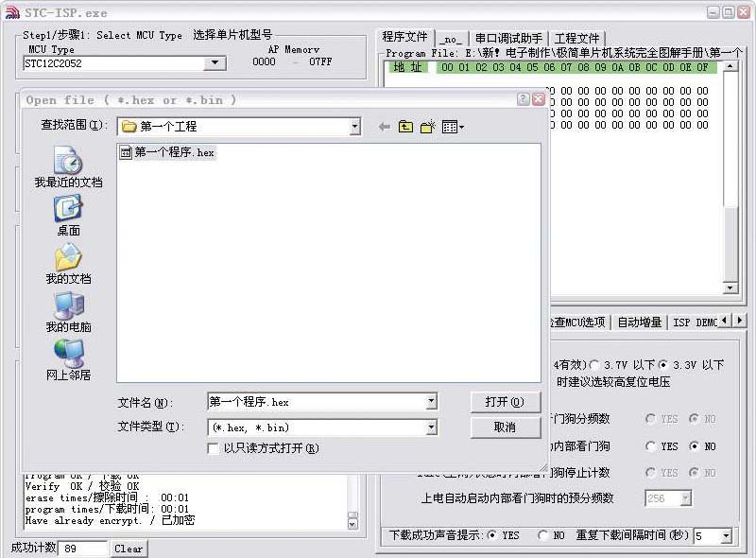This screenshot has height=558, width=756.
Task: Click the 打开(O) button
Action: 505,402
